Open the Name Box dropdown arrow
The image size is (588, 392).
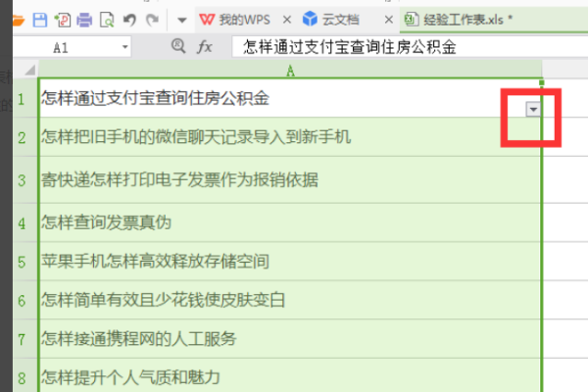(124, 47)
